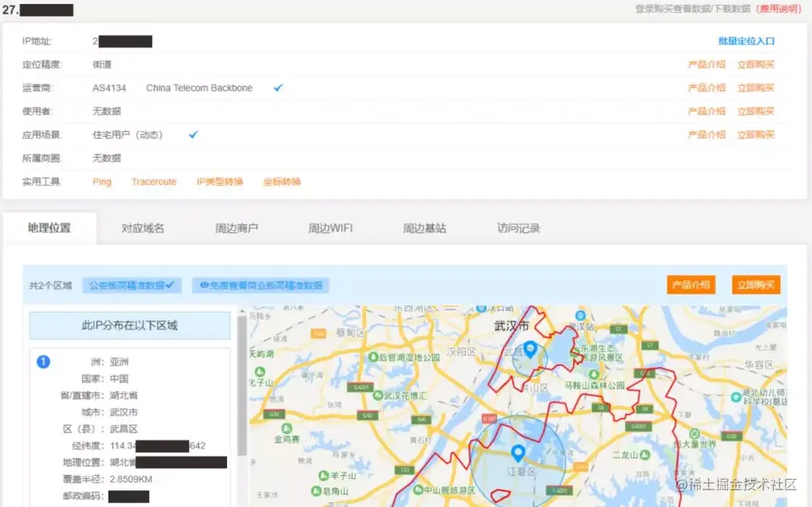Click the orange 立即购买 button above map
Image resolution: width=812 pixels, height=507 pixels.
[x=756, y=285]
